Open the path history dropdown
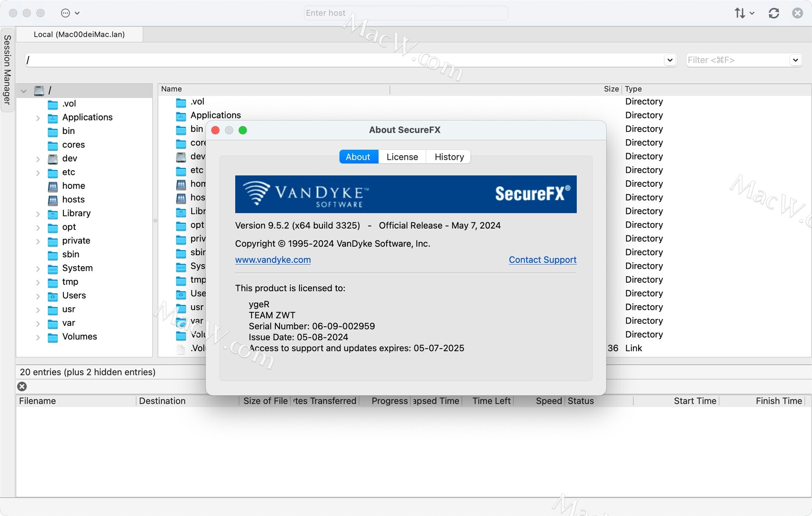Image resolution: width=812 pixels, height=516 pixels. (669, 60)
